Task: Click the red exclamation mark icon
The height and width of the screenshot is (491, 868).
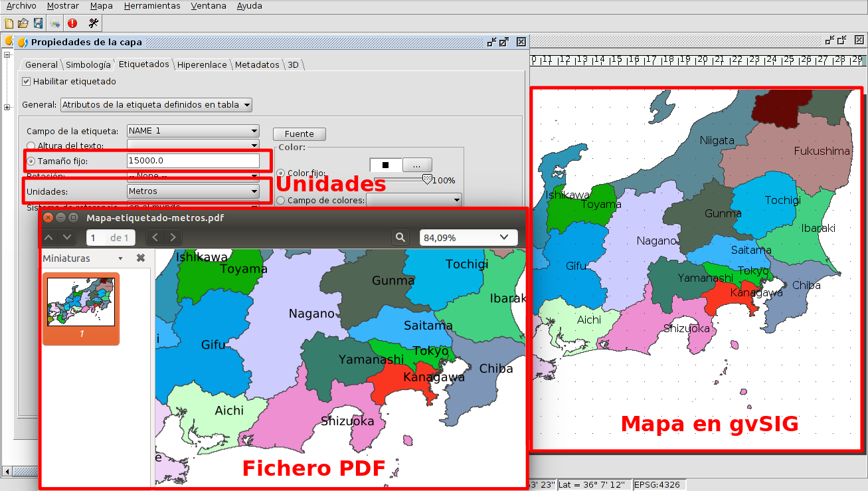Action: click(x=72, y=23)
